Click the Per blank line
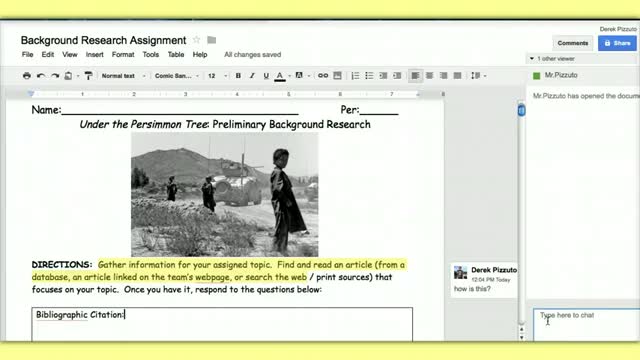The height and width of the screenshot is (360, 640). pyautogui.click(x=379, y=110)
